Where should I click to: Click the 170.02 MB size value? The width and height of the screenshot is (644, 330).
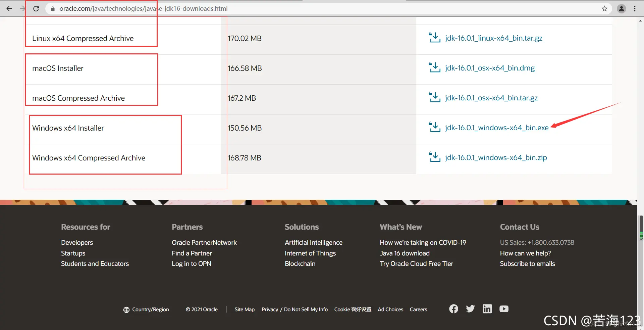pos(245,38)
